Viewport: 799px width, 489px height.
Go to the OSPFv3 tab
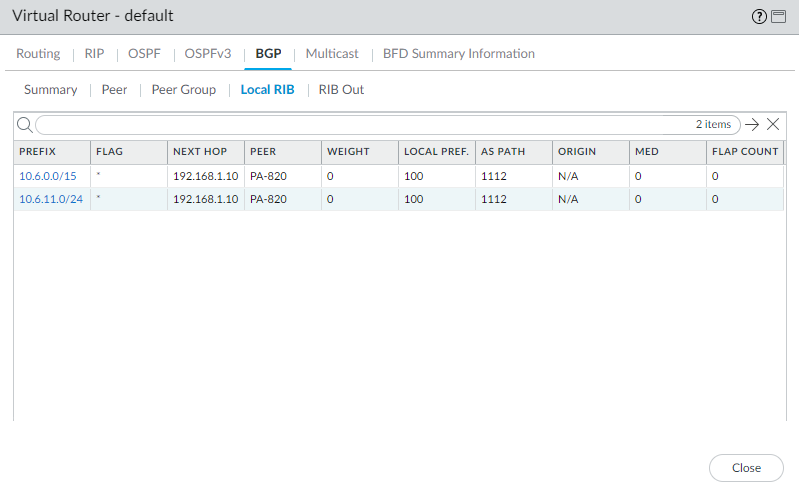click(x=207, y=54)
